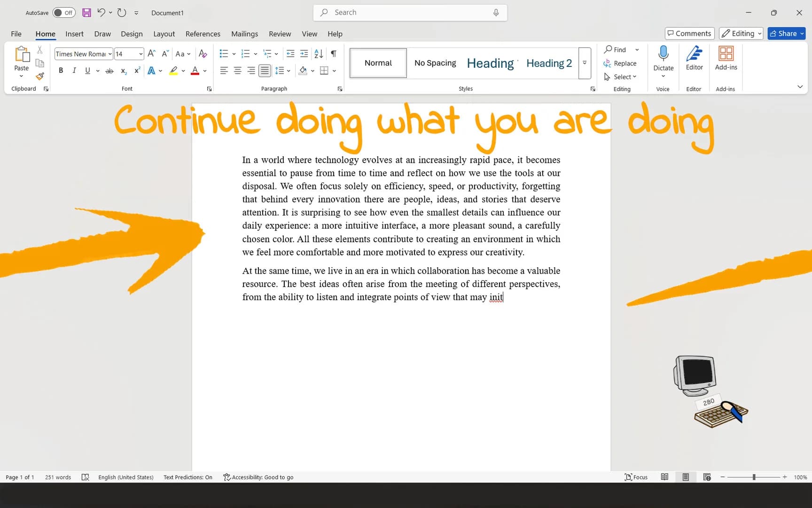The height and width of the screenshot is (508, 812).
Task: Go to the References tab
Action: [x=203, y=34]
